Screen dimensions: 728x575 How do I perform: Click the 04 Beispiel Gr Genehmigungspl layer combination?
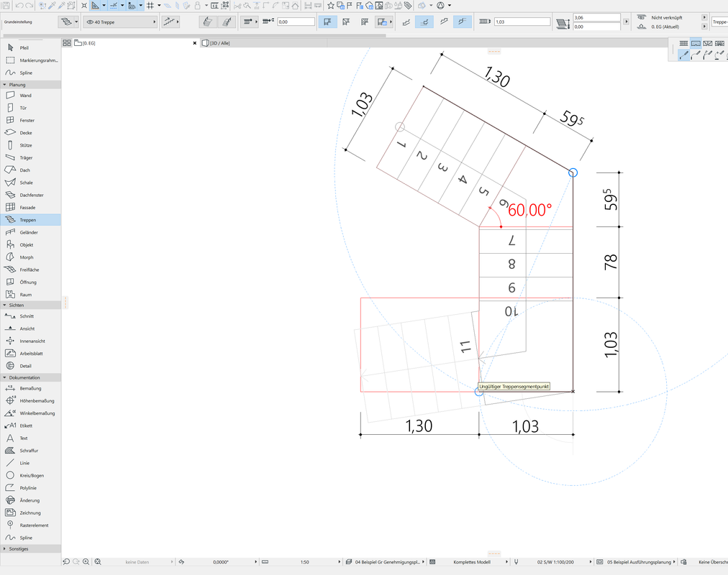point(387,562)
